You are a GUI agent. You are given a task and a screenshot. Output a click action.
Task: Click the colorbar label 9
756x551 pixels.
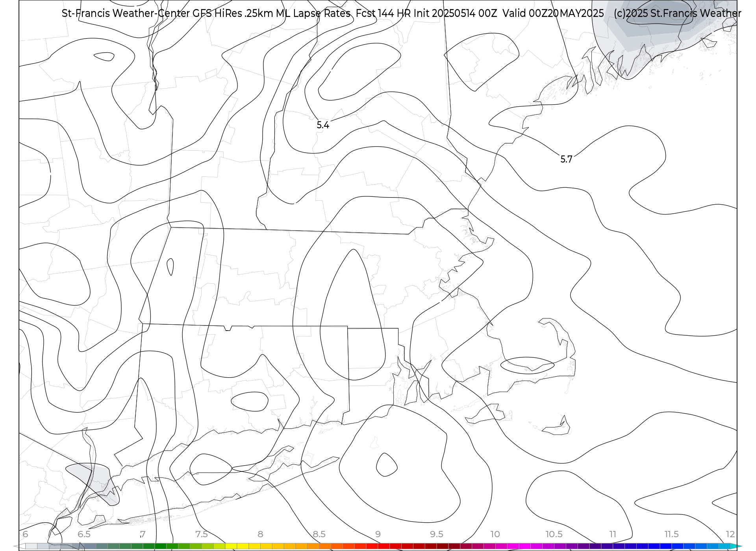378,534
